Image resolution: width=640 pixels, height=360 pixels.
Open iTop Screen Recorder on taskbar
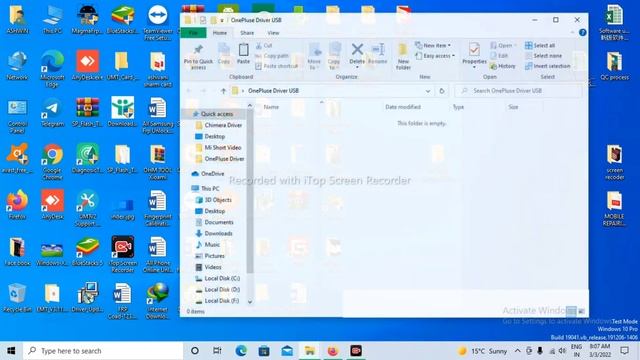coord(356,351)
